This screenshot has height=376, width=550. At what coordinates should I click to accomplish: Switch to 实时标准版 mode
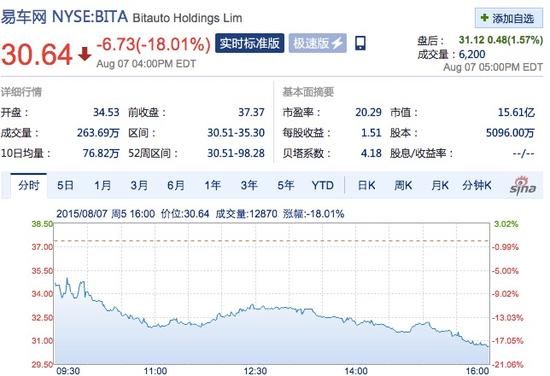[249, 43]
